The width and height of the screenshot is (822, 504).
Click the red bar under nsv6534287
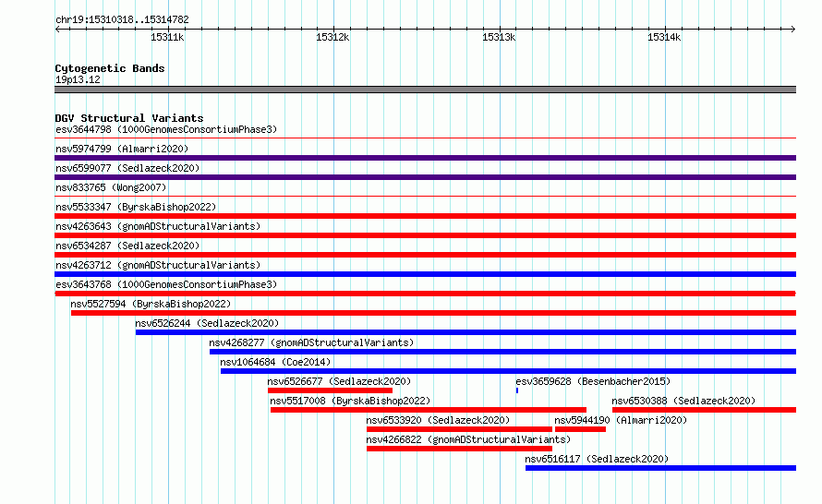[x=425, y=255]
